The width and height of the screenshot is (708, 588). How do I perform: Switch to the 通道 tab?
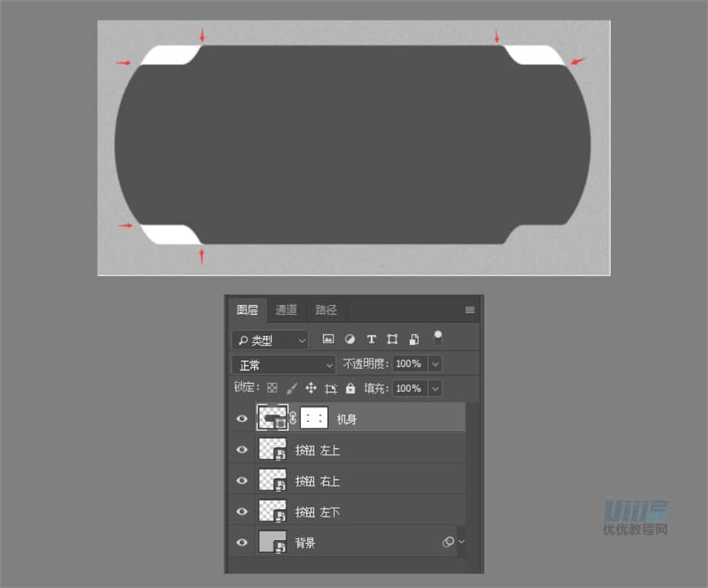[286, 310]
